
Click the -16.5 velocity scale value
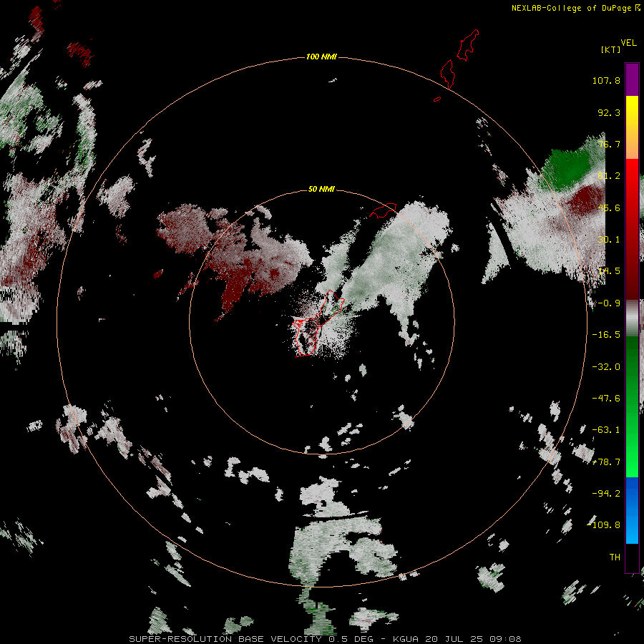(x=606, y=335)
